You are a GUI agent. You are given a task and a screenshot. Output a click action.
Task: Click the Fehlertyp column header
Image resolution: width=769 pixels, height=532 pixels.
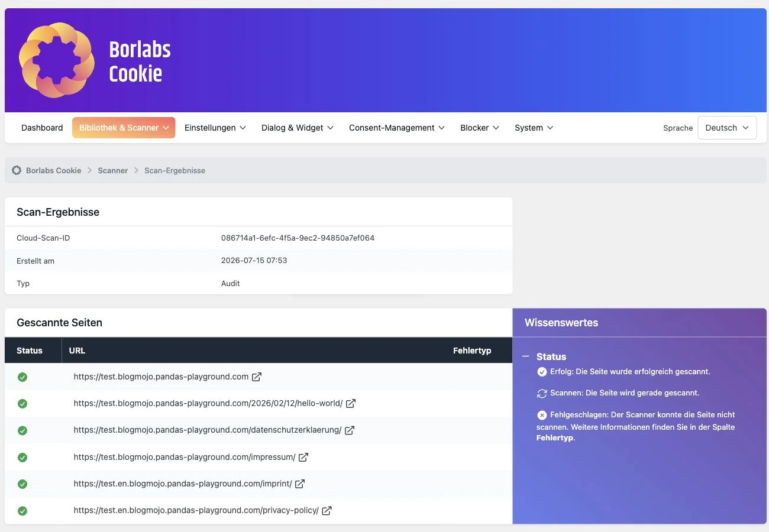pyautogui.click(x=472, y=351)
